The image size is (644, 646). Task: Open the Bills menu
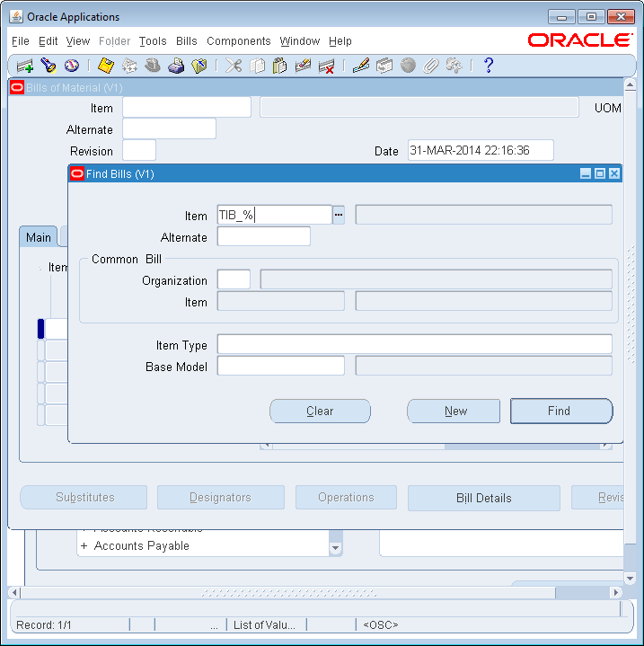(x=186, y=41)
